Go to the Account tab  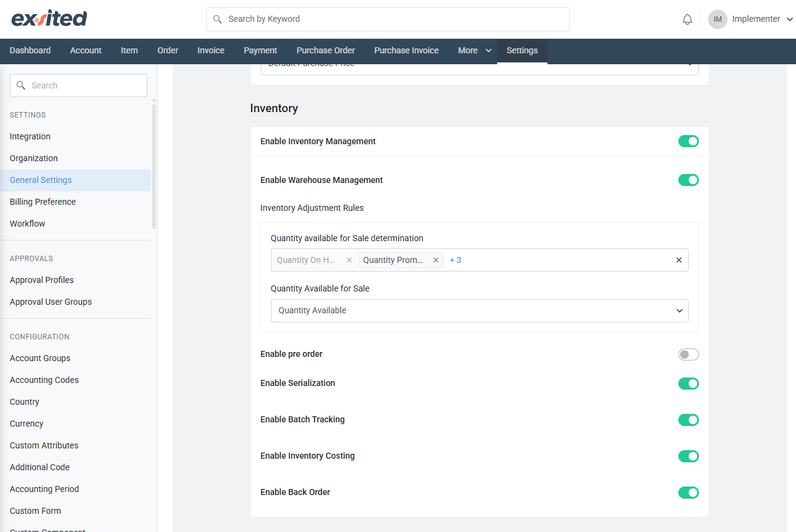pos(85,51)
